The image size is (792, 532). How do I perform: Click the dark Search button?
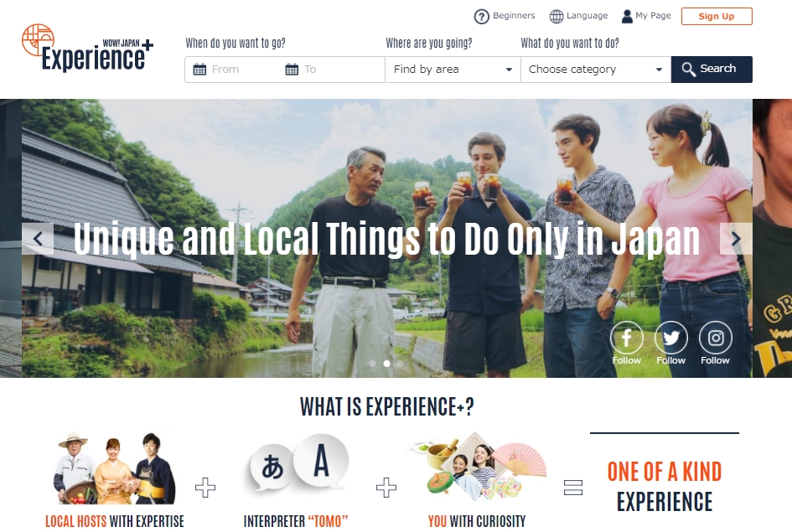712,70
